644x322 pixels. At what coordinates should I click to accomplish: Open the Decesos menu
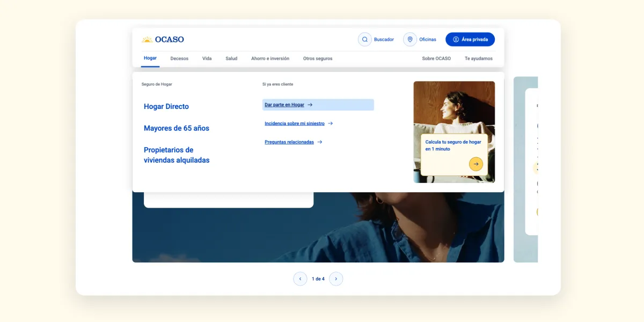pos(179,58)
